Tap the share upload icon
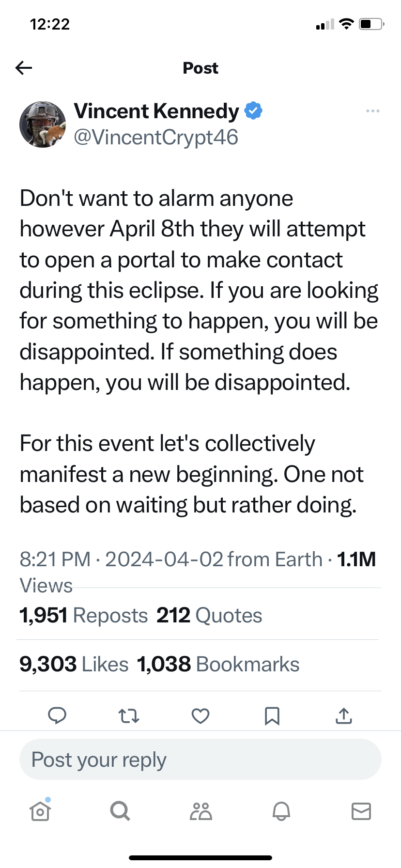This screenshot has width=401, height=868. 343,715
